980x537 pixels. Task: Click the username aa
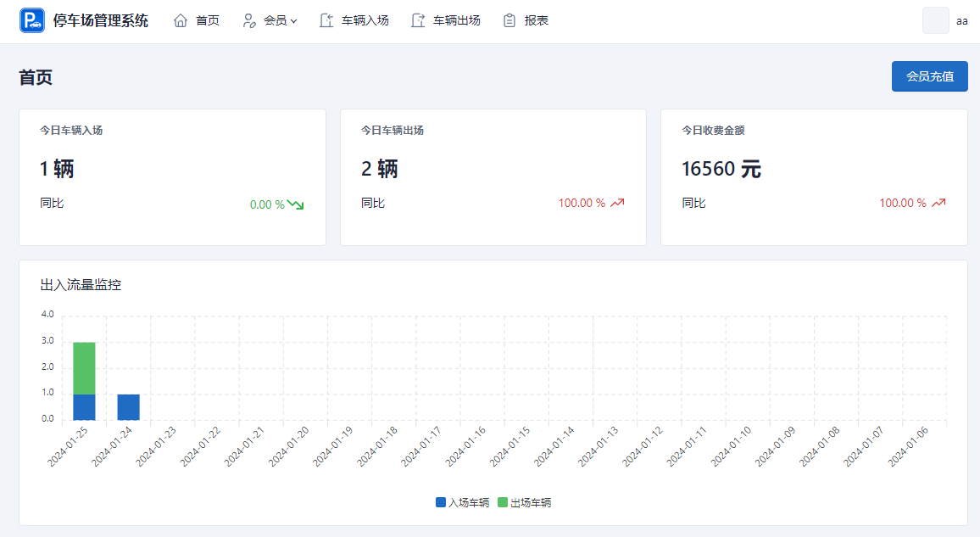coord(962,21)
